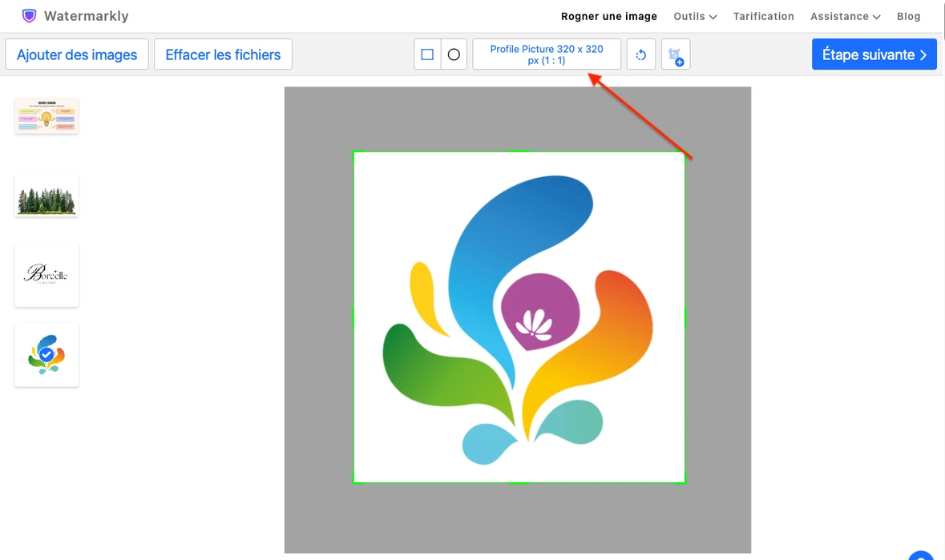Open the Profile Picture 320 x 320 preset selector
Screen dimensions: 945x560
coord(547,54)
